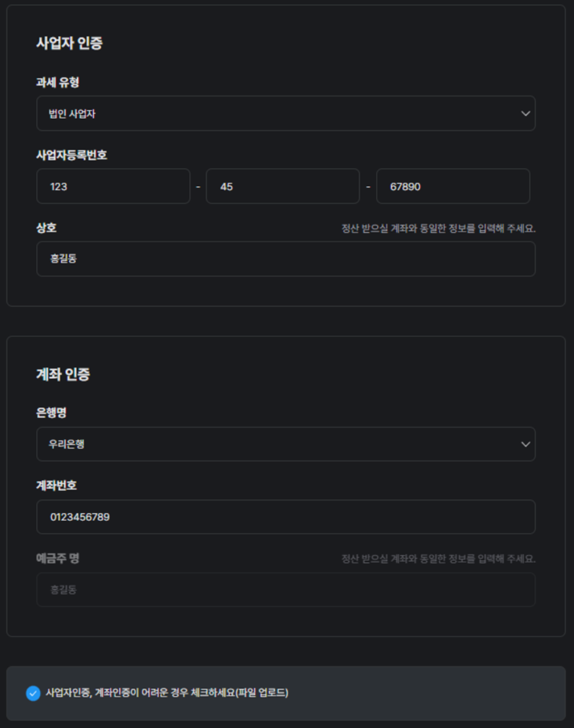574x728 pixels.
Task: Select the 우리은행 value text in dropdown
Action: coord(67,444)
